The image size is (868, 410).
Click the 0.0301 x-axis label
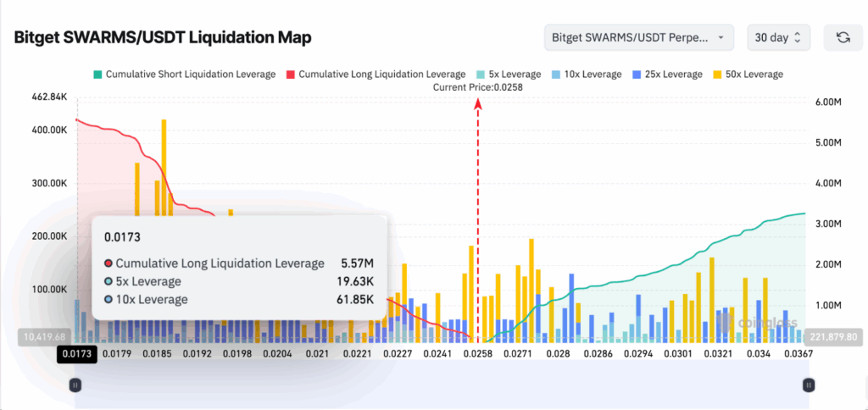pos(677,354)
